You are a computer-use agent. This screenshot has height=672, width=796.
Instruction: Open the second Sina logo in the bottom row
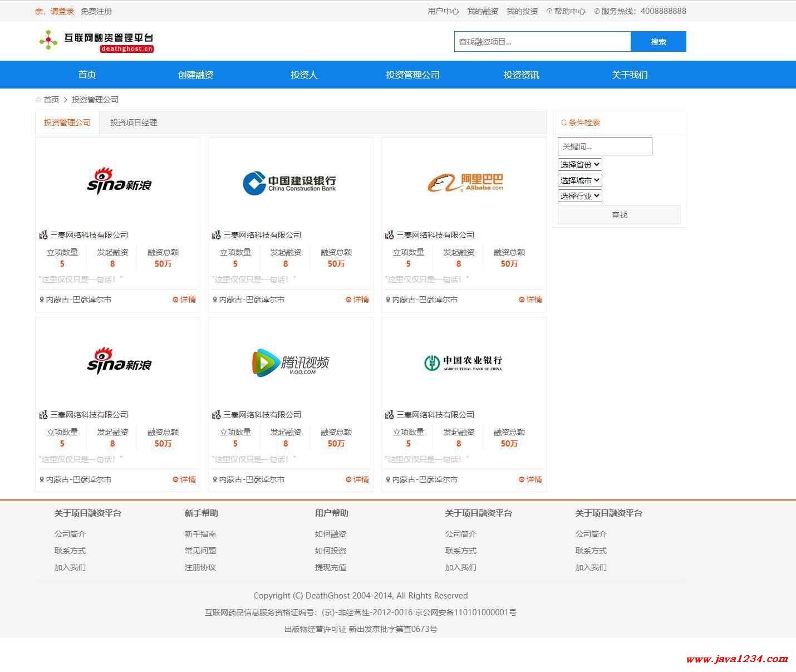coord(119,361)
